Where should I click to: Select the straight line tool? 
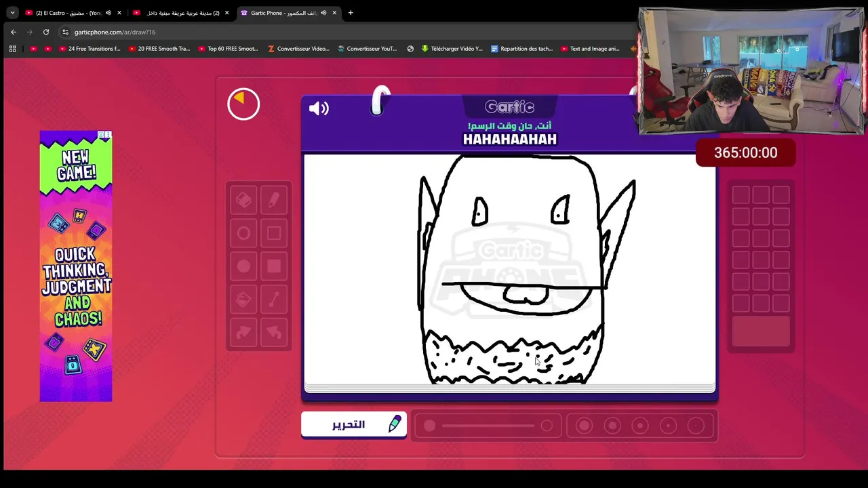(274, 299)
